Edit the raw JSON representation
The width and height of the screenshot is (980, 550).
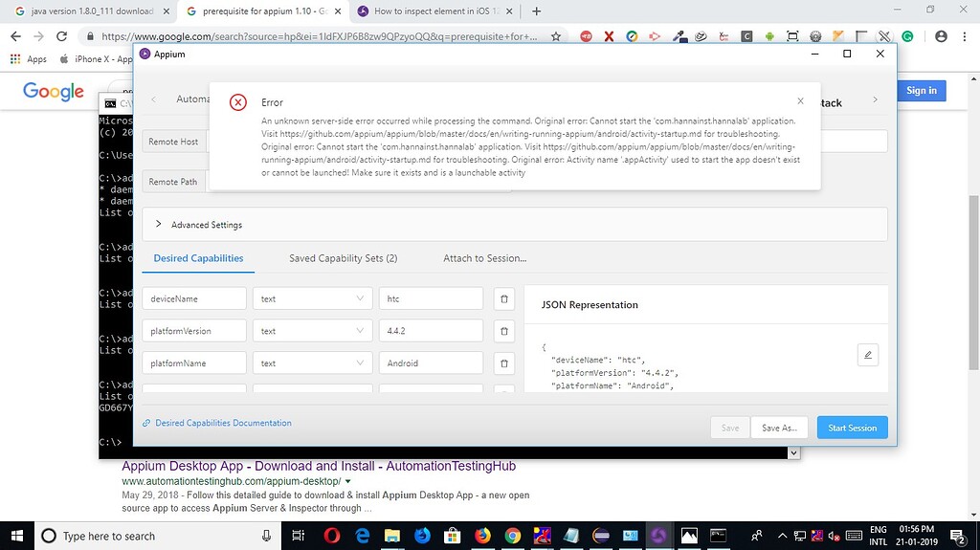coord(867,354)
